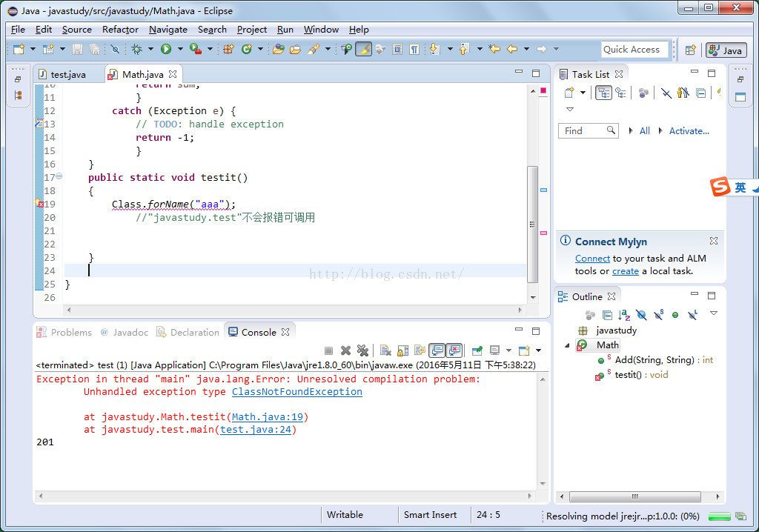Click the Remove Launch gray X in Console

(x=345, y=350)
